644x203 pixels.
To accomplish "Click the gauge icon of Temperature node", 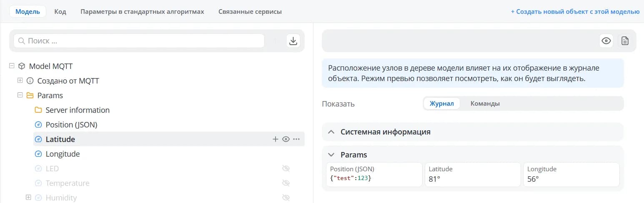I will point(38,183).
